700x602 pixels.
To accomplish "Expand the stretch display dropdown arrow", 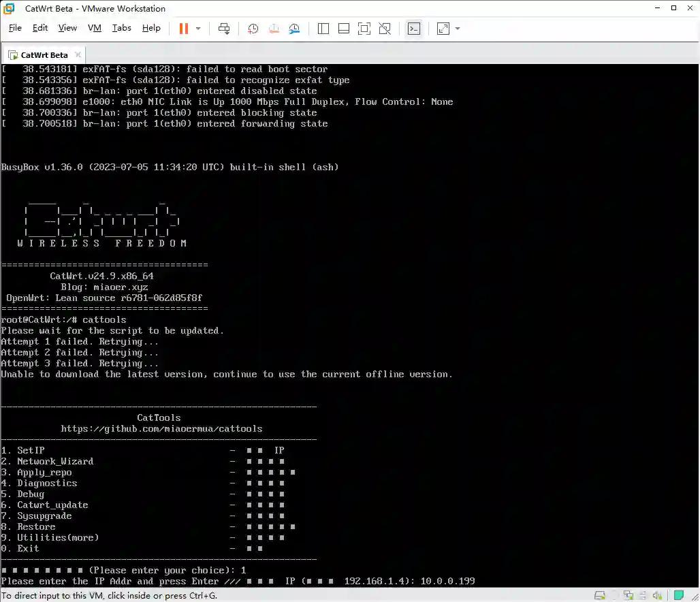I will 458,29.
